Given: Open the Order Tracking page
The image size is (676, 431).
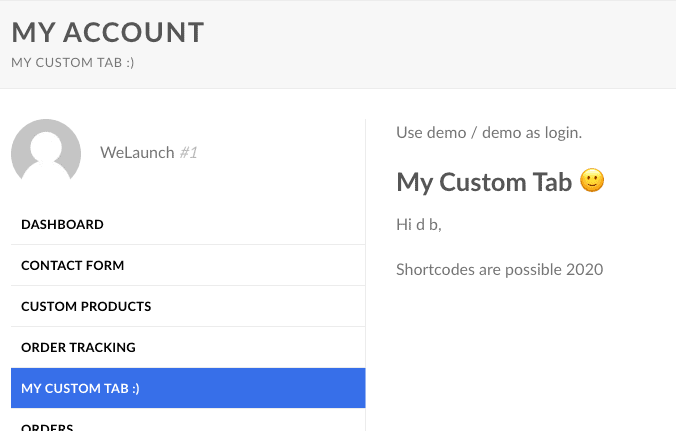Looking at the screenshot, I should pos(78,348).
